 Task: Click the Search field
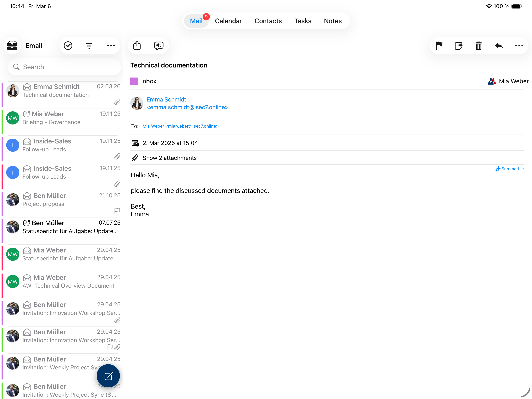[x=64, y=67]
